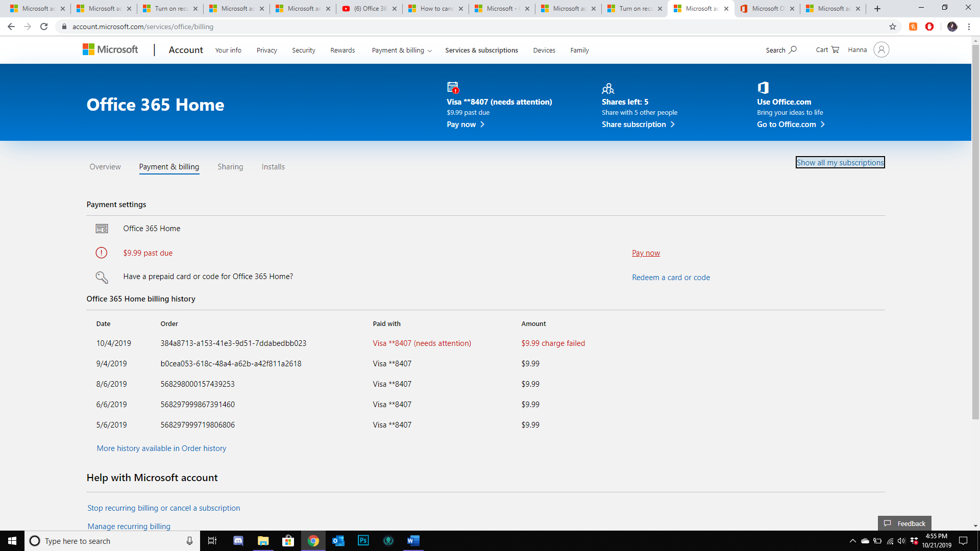
Task: Open File Explorer from the taskbar
Action: click(263, 541)
